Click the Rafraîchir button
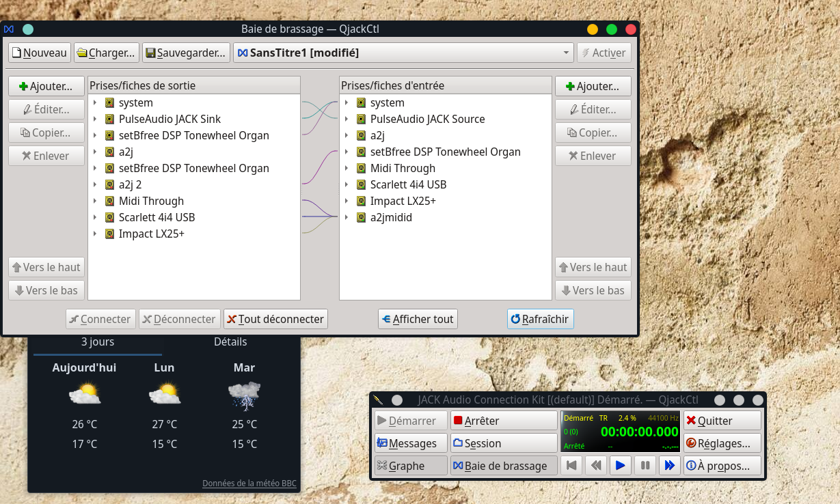Viewport: 840px width, 504px height. 540,319
